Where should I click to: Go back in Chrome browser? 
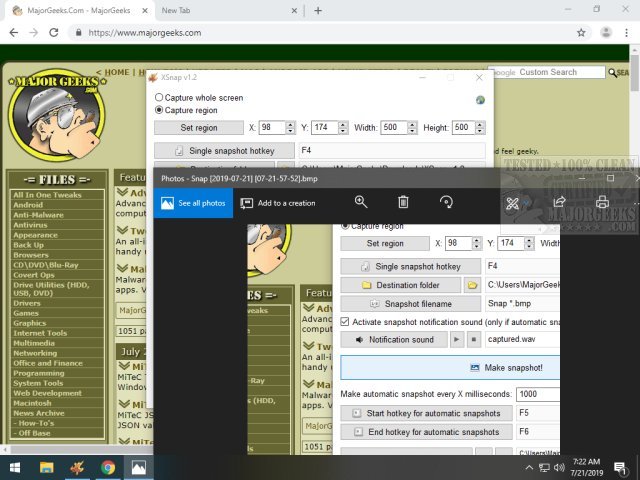pos(13,33)
